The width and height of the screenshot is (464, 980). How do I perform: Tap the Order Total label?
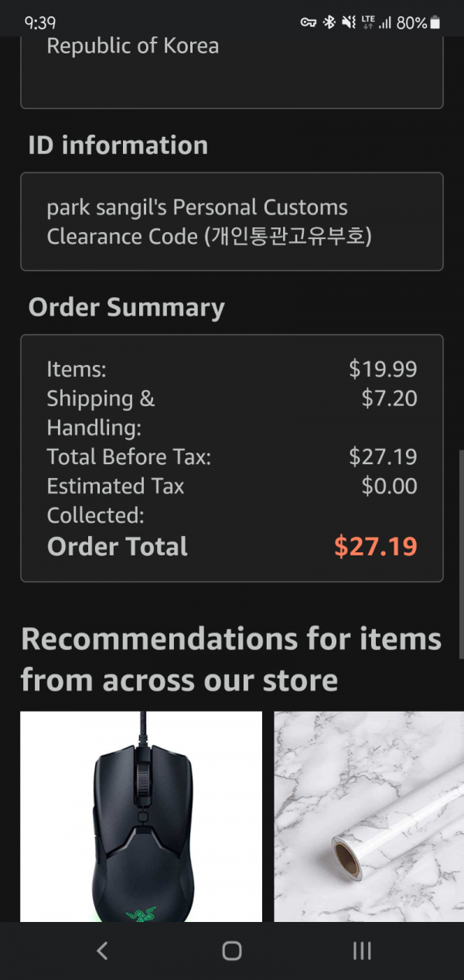(118, 546)
